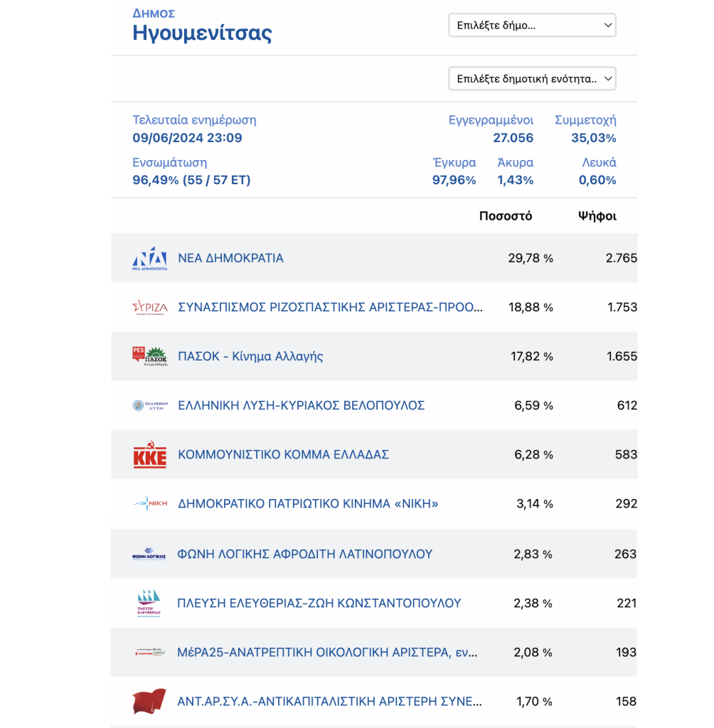Open ΜέΡΑ25-ΑΝΑΤΡΕΠΤΙΚΗ ΟΙΚΟΛΟΓΙΚΗ ΑΡΙΣΤΕΡΑ link

click(x=327, y=653)
